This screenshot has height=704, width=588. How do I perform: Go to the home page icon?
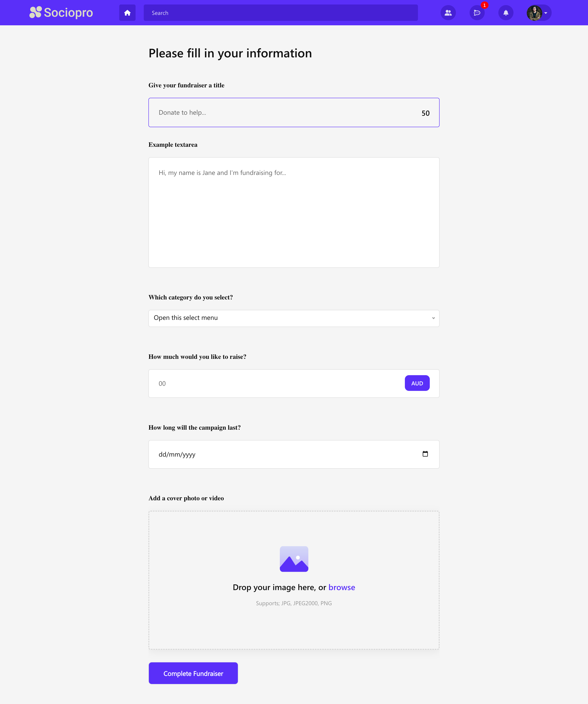click(127, 13)
